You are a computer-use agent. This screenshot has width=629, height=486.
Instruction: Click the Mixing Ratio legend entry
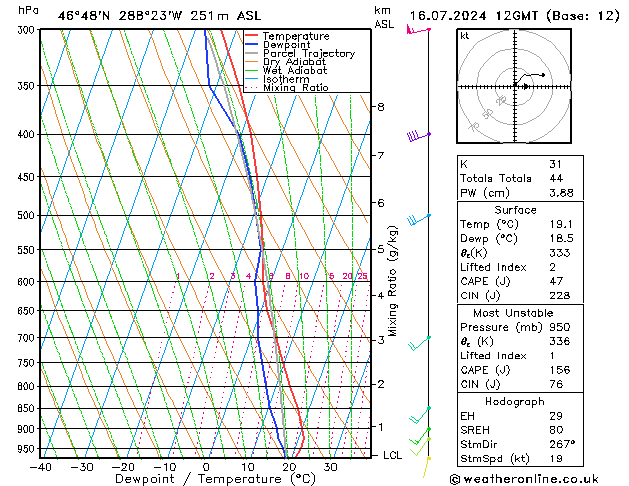(x=287, y=87)
